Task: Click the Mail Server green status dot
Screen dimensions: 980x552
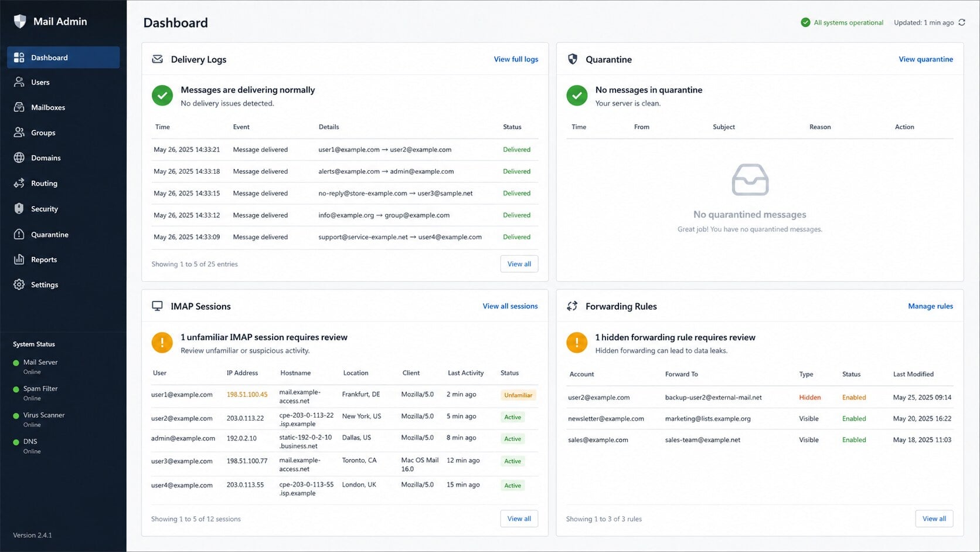Action: pyautogui.click(x=16, y=363)
